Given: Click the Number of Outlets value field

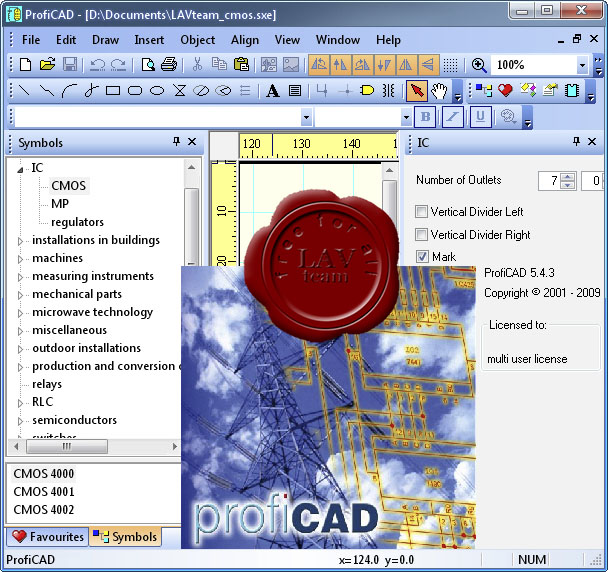Looking at the screenshot, I should pos(550,181).
